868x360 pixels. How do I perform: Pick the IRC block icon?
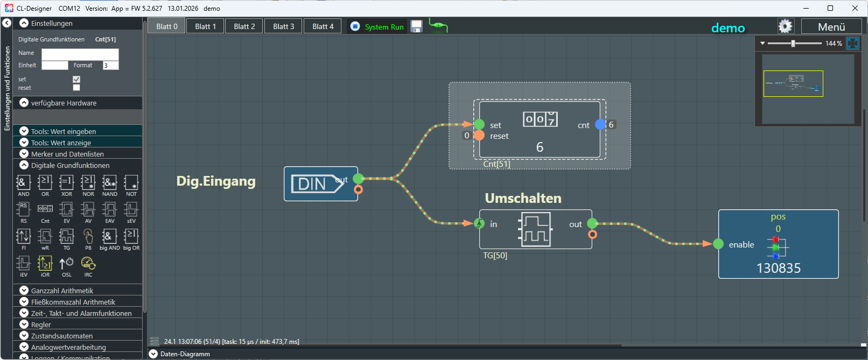(x=88, y=264)
